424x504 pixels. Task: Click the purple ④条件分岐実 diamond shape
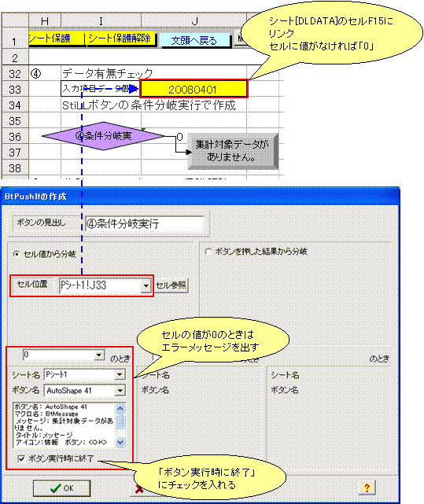click(x=104, y=136)
